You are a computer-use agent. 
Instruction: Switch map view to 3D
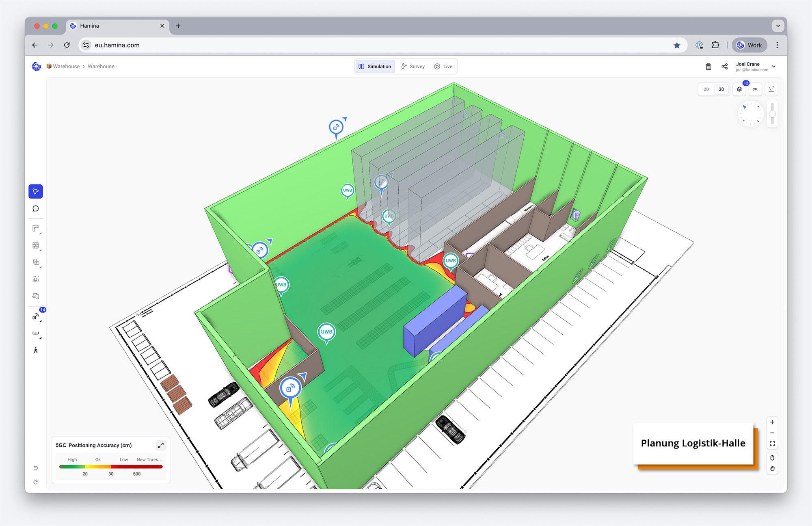pyautogui.click(x=721, y=89)
